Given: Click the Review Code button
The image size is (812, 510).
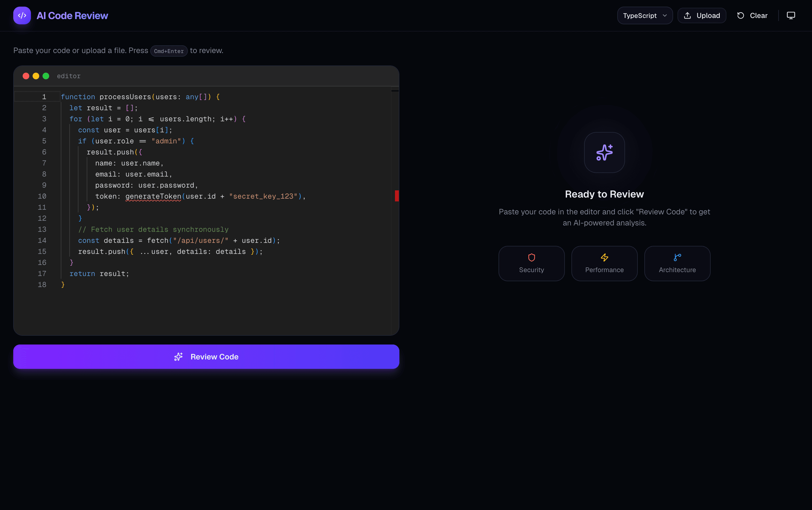Looking at the screenshot, I should (206, 356).
